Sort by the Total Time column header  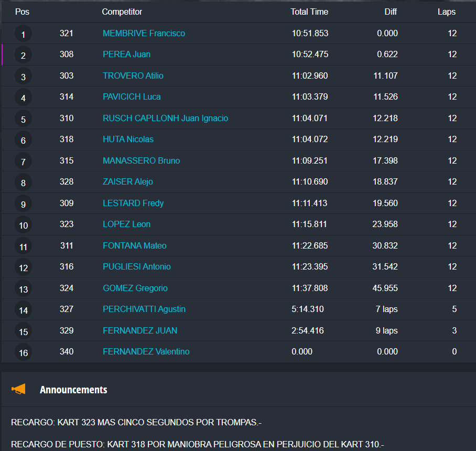point(309,12)
